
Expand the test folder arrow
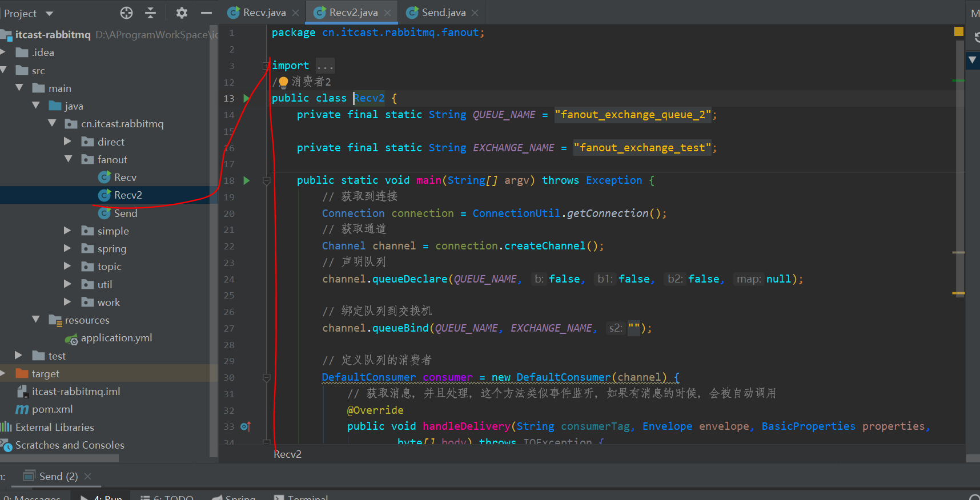pos(19,356)
